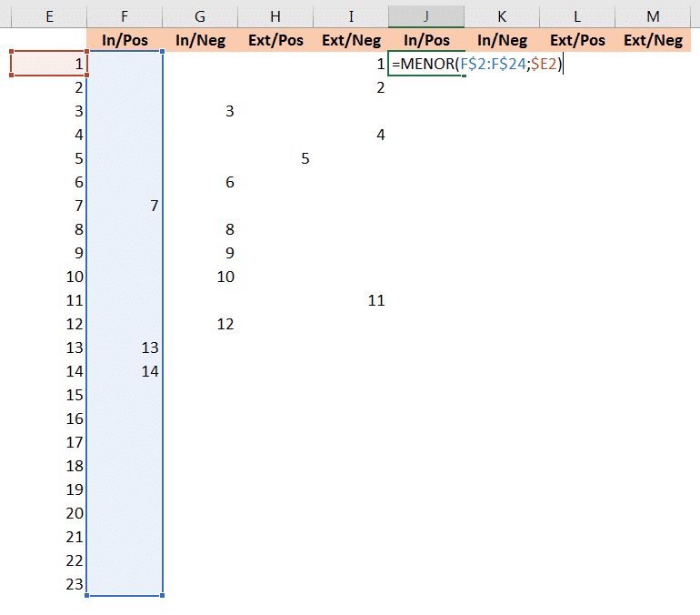Click the cell with value 14 in column F

[125, 371]
